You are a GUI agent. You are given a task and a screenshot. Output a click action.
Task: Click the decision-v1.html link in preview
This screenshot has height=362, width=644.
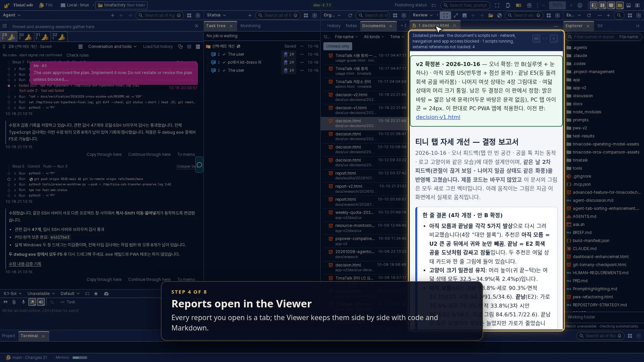point(438,117)
